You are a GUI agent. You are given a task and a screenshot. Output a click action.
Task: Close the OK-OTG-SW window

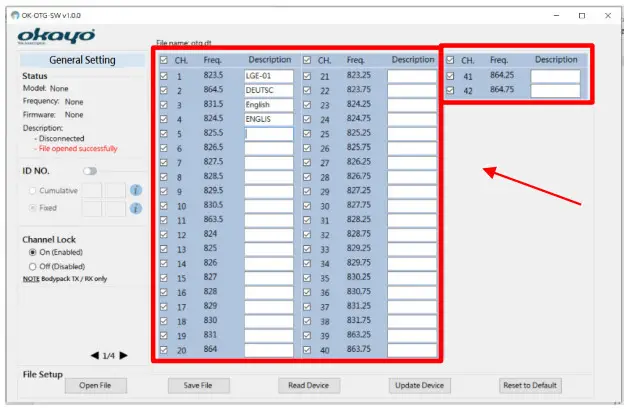(608, 15)
